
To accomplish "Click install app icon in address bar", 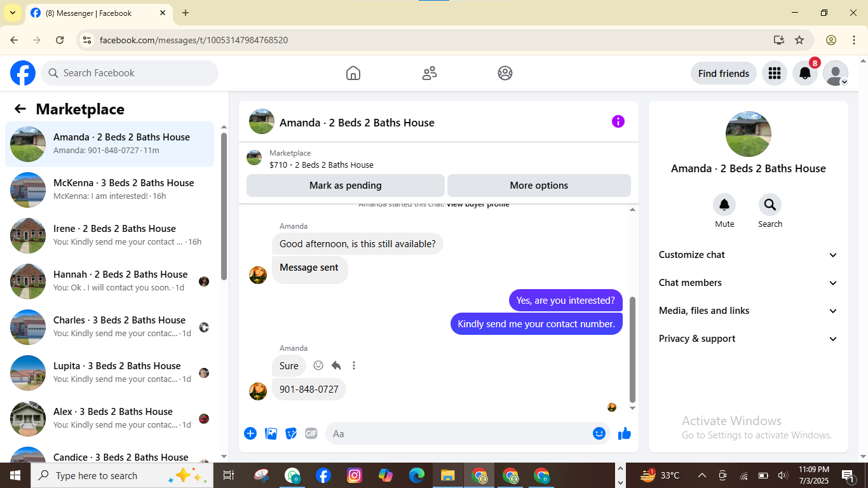I will tap(779, 40).
